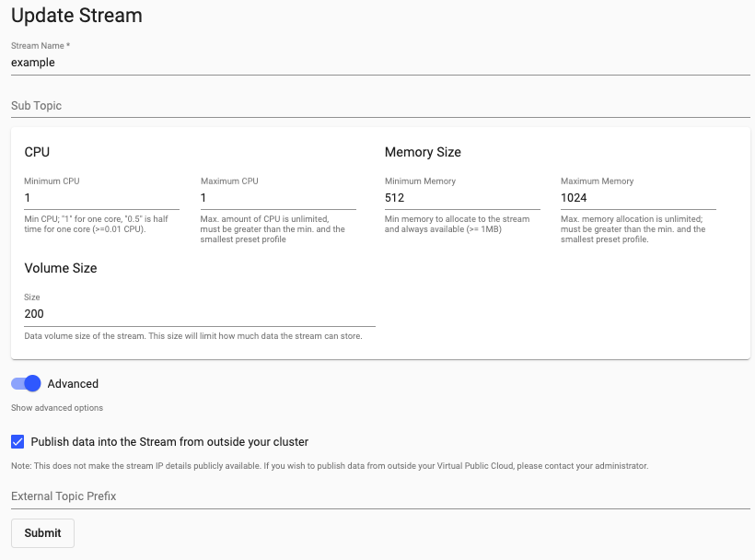Click the Memory Size section heading
The height and width of the screenshot is (560, 755).
[423, 152]
